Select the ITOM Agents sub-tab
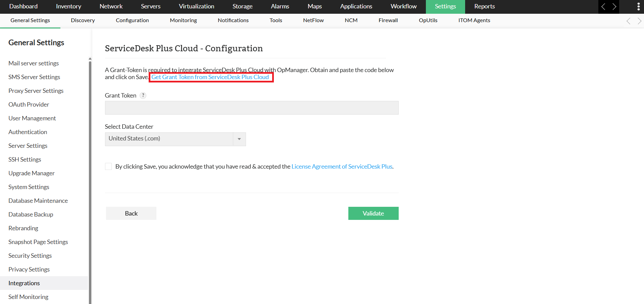Screen dimensions: 644x304 tap(474, 20)
